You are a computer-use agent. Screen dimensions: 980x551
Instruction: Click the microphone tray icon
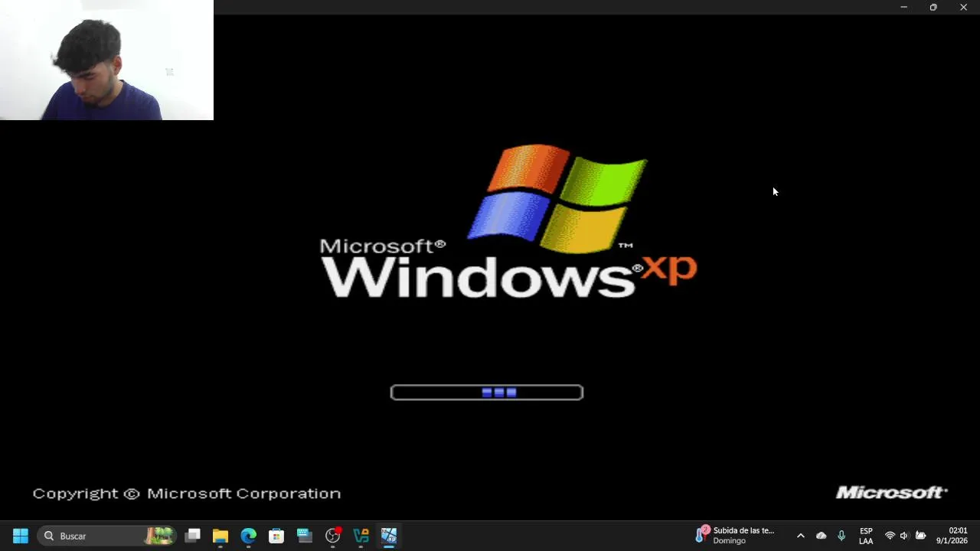click(x=841, y=536)
